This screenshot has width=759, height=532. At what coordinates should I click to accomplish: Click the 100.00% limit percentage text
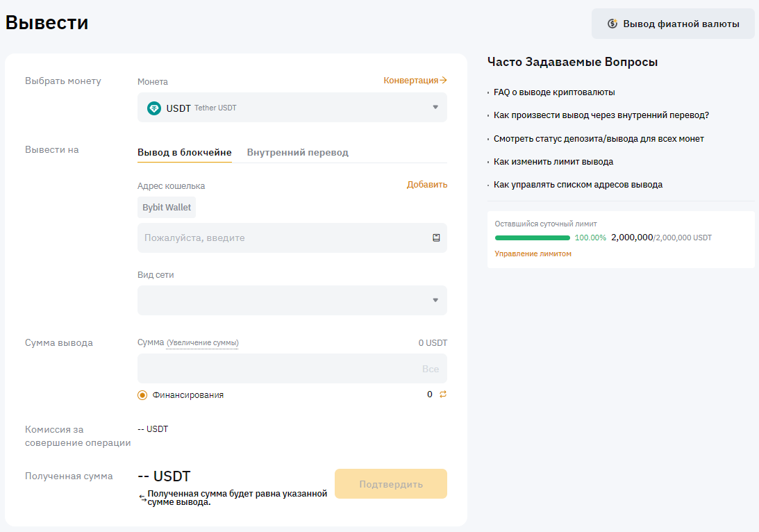click(x=590, y=238)
